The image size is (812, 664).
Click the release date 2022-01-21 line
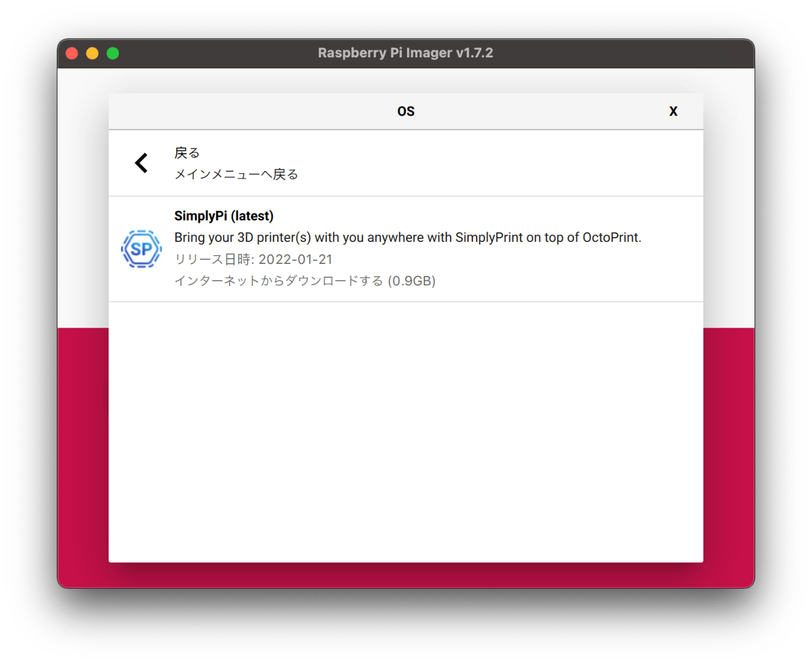click(253, 259)
